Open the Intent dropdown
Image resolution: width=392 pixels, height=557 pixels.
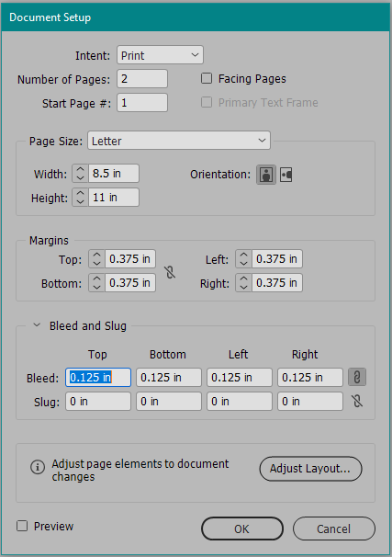pyautogui.click(x=160, y=55)
